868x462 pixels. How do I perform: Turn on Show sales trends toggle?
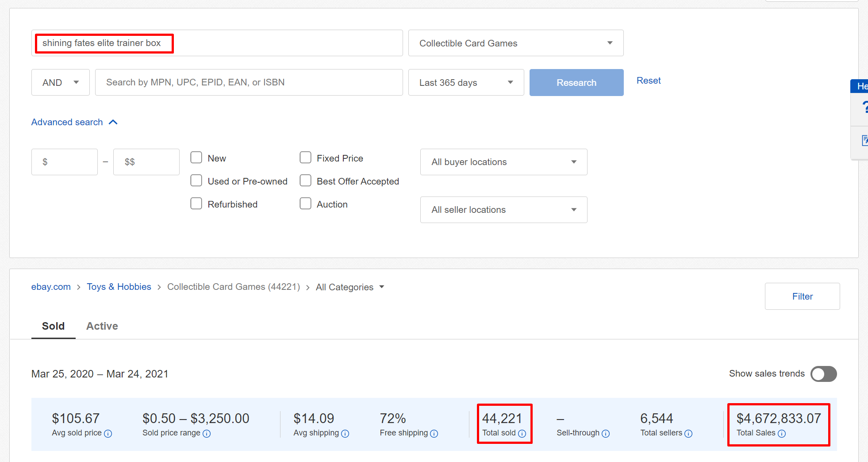(823, 374)
